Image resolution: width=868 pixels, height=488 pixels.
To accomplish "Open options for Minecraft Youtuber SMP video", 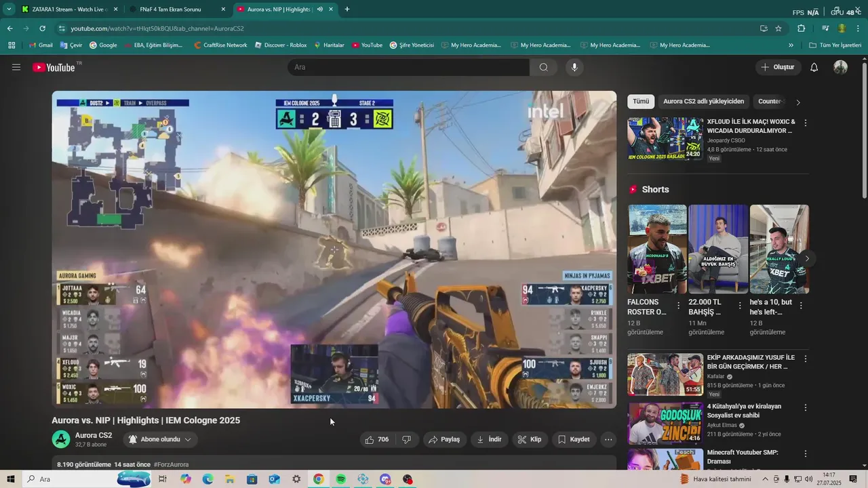I will tap(806, 454).
